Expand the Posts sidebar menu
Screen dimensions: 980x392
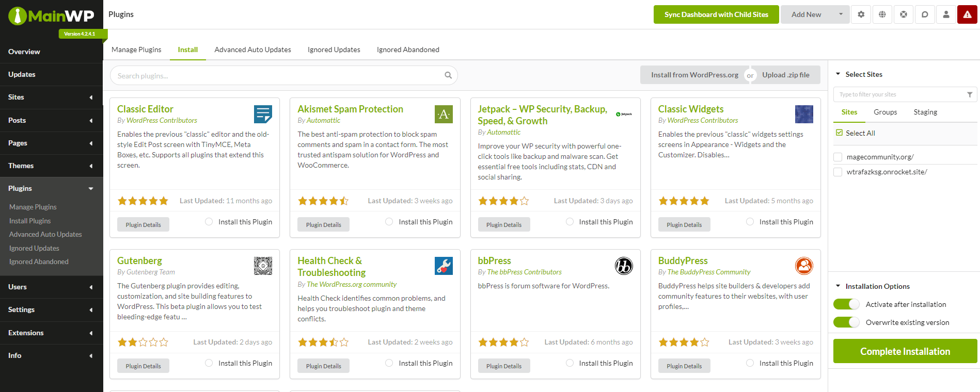(52, 120)
